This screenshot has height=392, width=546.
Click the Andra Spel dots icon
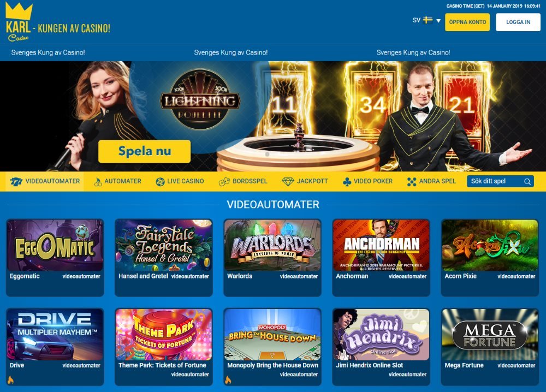412,182
